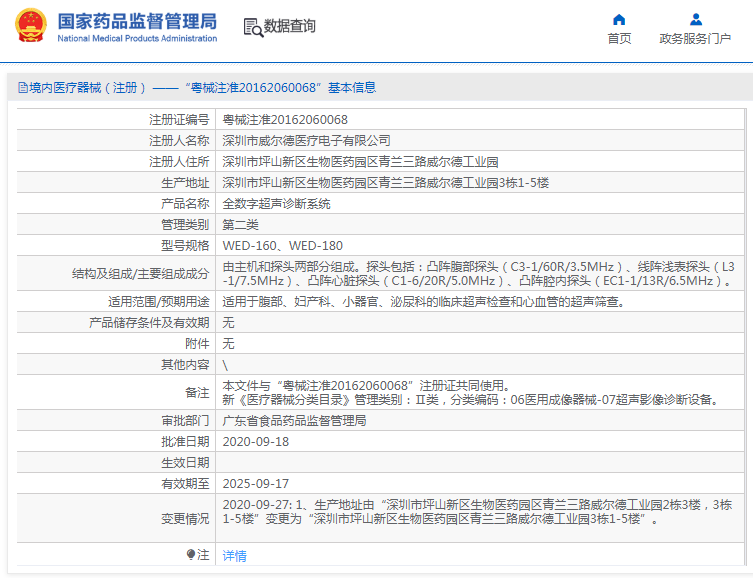Click National Medical Products Administration text
Image resolution: width=753 pixels, height=578 pixels.
(137, 38)
